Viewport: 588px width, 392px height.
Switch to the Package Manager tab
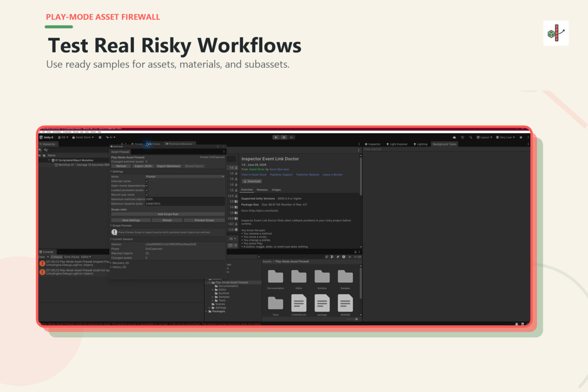(x=179, y=144)
